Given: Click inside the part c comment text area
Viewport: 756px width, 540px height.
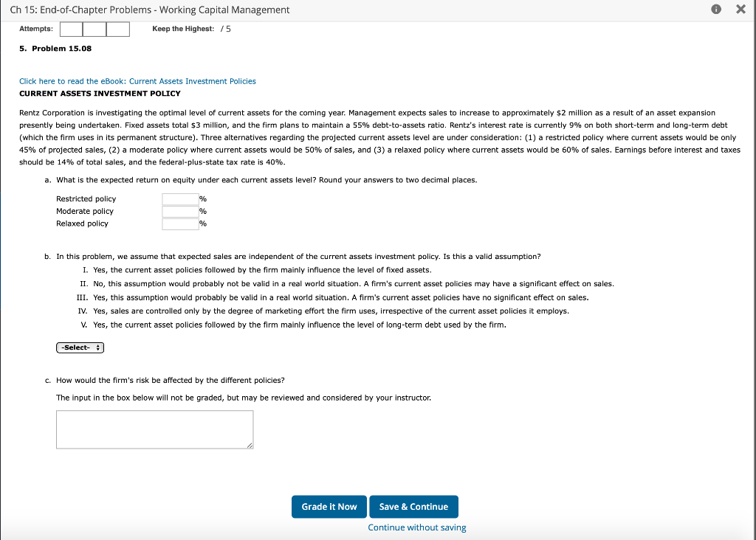Looking at the screenshot, I should [x=154, y=428].
